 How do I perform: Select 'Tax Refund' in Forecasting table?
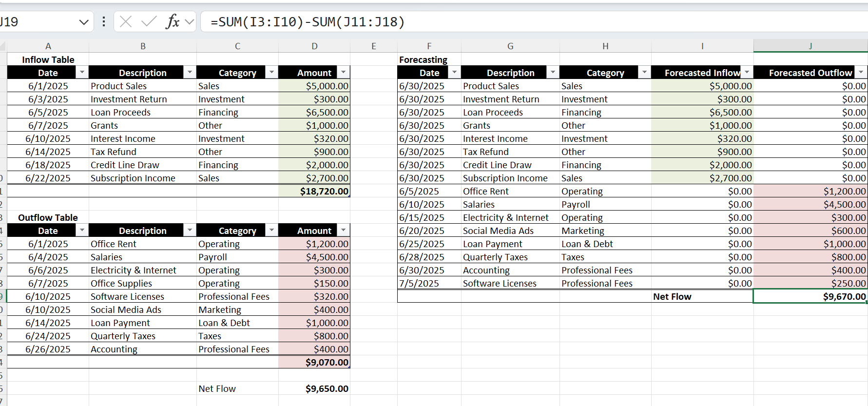click(510, 152)
